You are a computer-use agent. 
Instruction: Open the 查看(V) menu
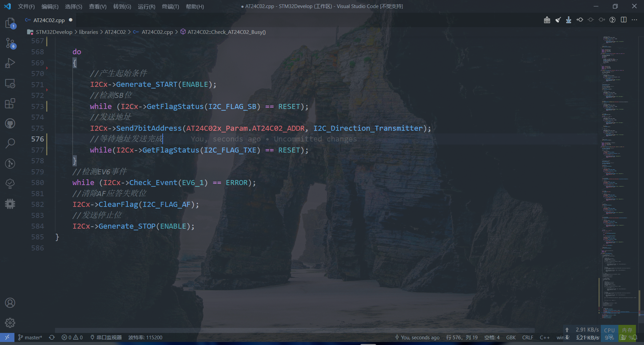(98, 6)
